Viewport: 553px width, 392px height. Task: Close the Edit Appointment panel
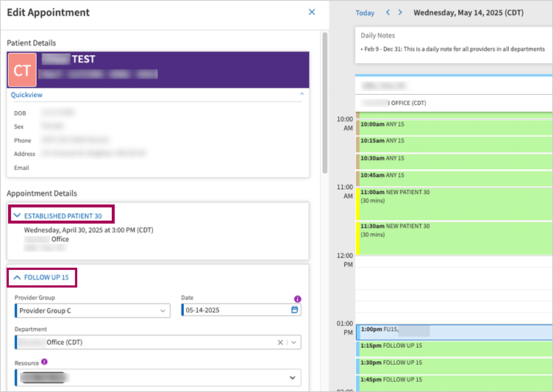point(312,13)
